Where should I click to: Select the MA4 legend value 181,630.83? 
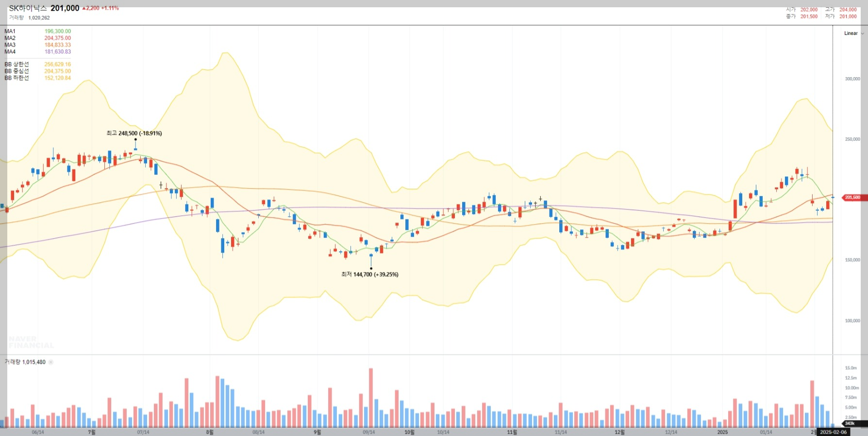point(58,52)
